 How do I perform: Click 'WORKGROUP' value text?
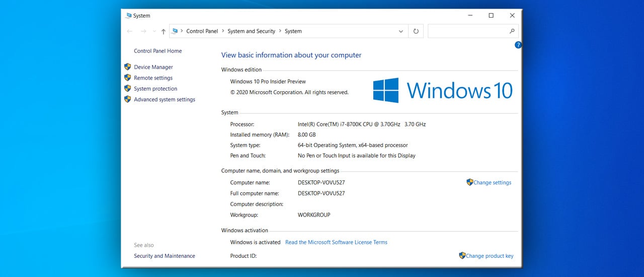click(x=314, y=215)
